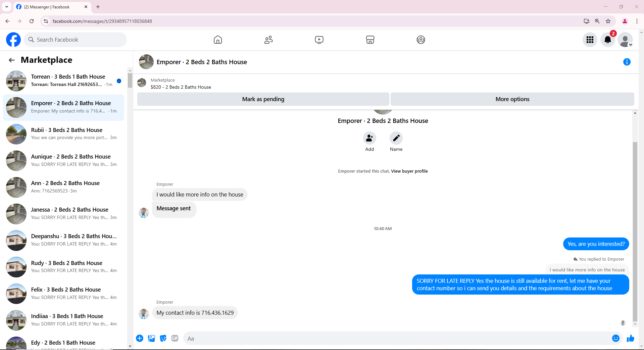Open Deepanshu 3 Beds 2 Baths chat
The height and width of the screenshot is (350, 644).
pos(64,240)
